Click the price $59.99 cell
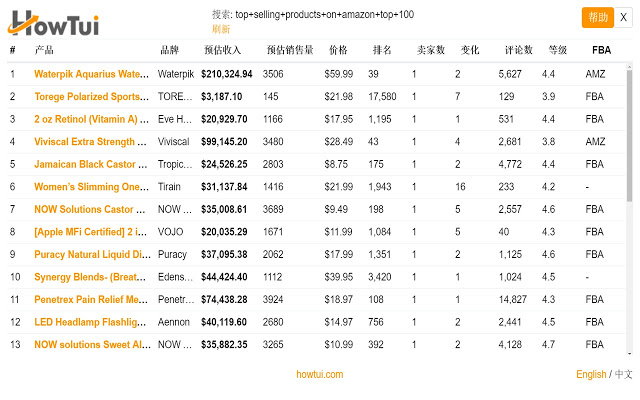 pos(339,74)
